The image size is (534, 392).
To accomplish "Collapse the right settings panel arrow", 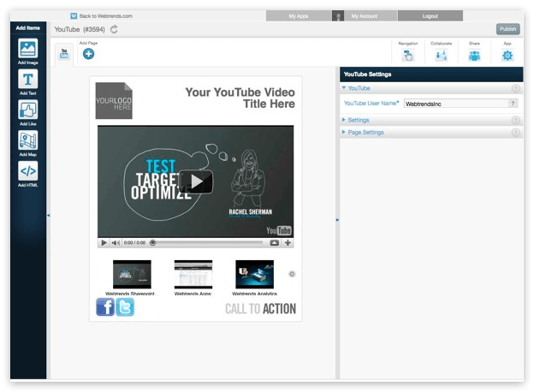I will (337, 220).
